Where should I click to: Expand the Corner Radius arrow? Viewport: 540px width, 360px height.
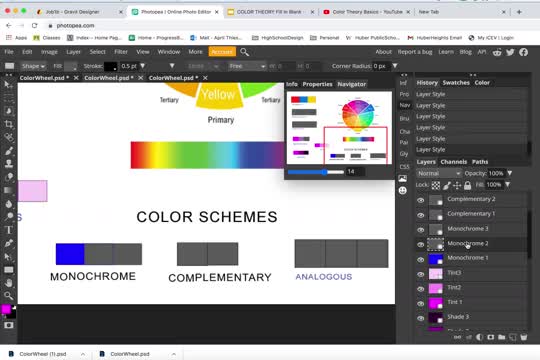395,65
